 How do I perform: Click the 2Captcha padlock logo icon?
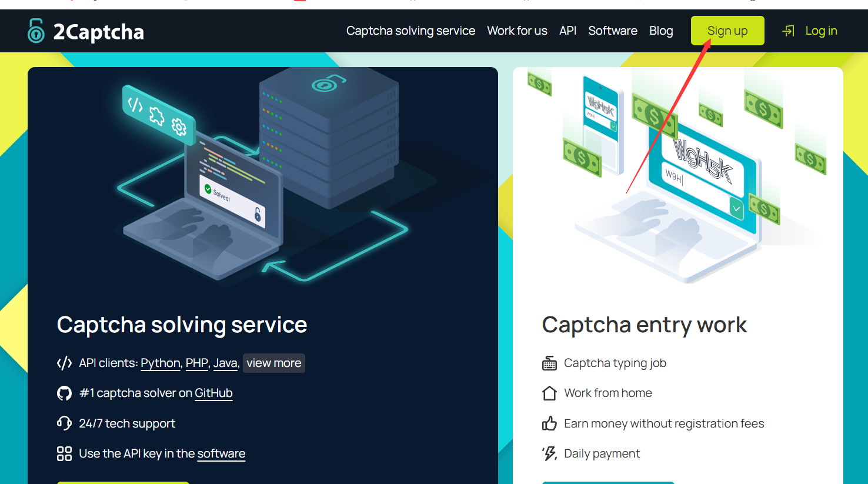(36, 31)
